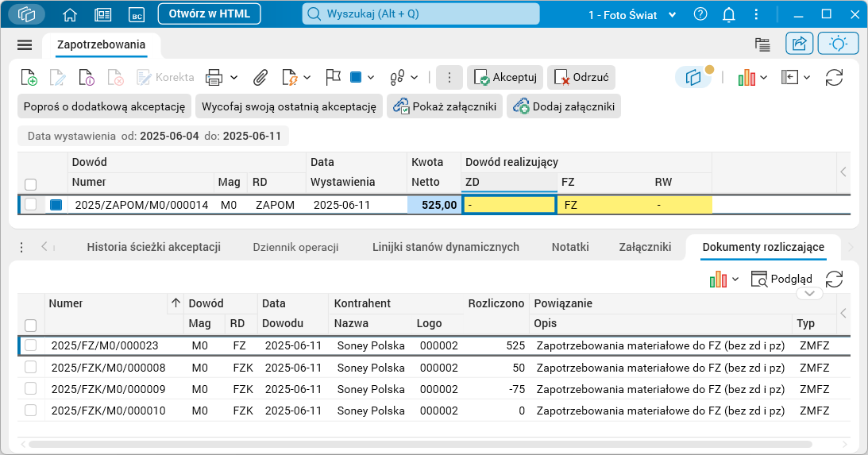Image resolution: width=868 pixels, height=455 pixels.
Task: Click the Wyszukaj search field
Action: [x=421, y=14]
